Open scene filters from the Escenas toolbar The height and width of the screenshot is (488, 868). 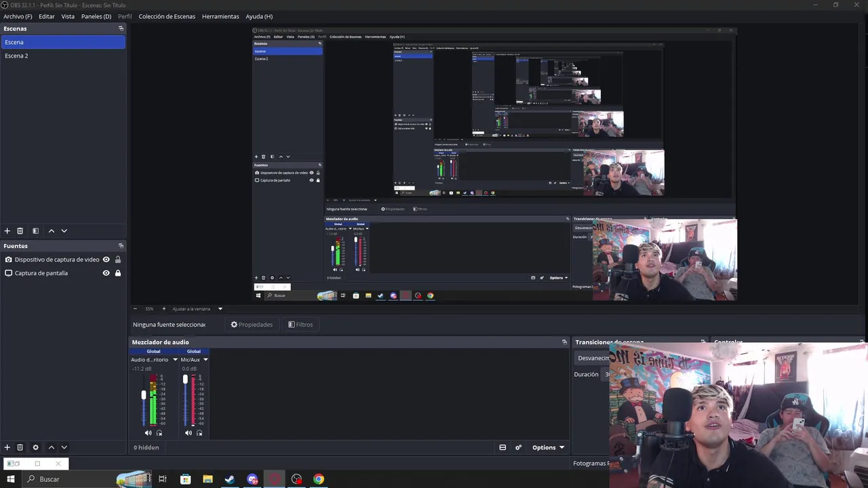point(35,231)
